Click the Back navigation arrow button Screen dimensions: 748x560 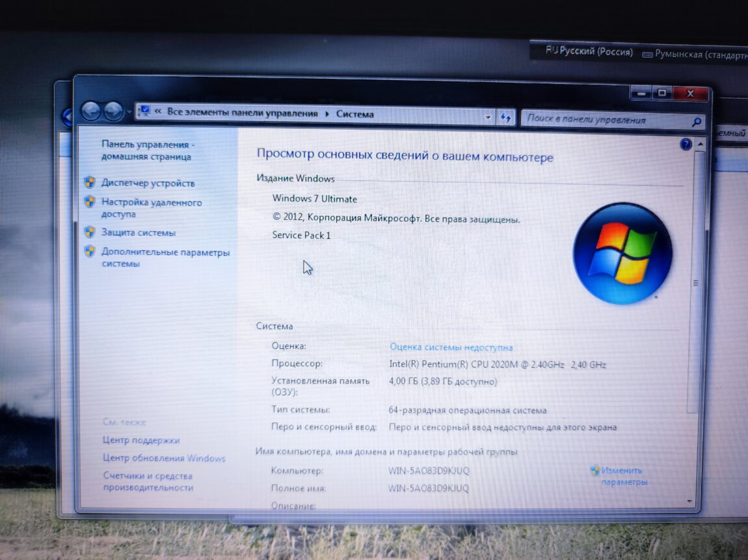pyautogui.click(x=90, y=111)
